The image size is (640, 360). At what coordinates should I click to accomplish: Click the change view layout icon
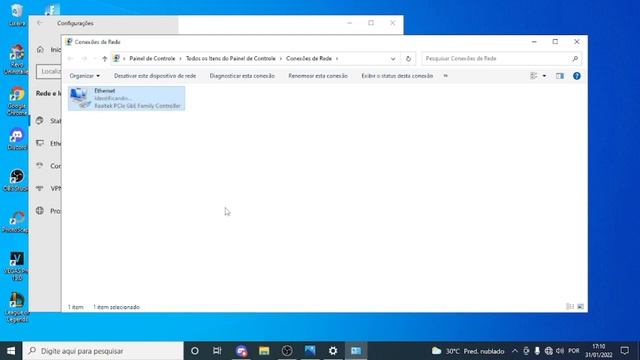(533, 76)
